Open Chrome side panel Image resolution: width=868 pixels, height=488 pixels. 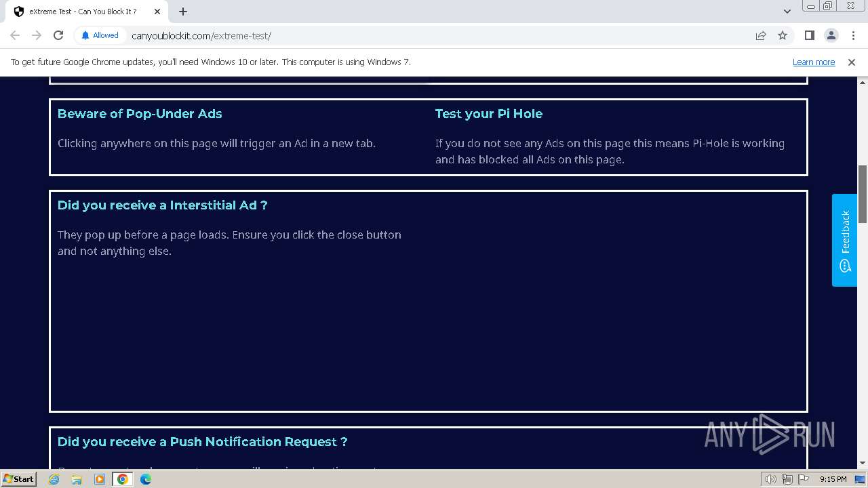coord(809,35)
